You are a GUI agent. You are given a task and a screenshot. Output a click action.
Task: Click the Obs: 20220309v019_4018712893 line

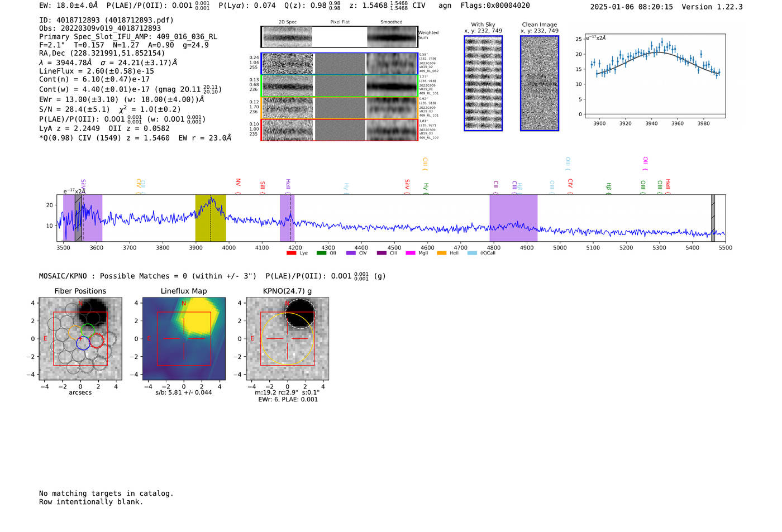(100, 28)
